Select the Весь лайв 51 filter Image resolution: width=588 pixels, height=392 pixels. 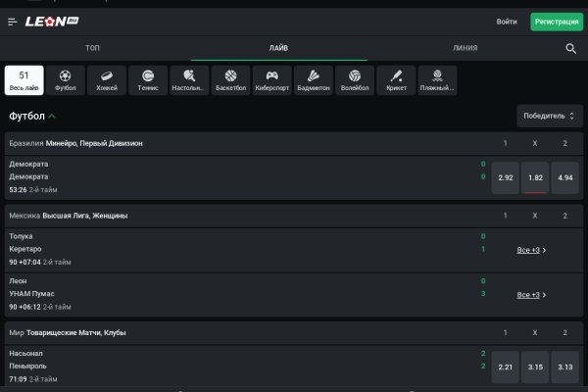point(24,79)
